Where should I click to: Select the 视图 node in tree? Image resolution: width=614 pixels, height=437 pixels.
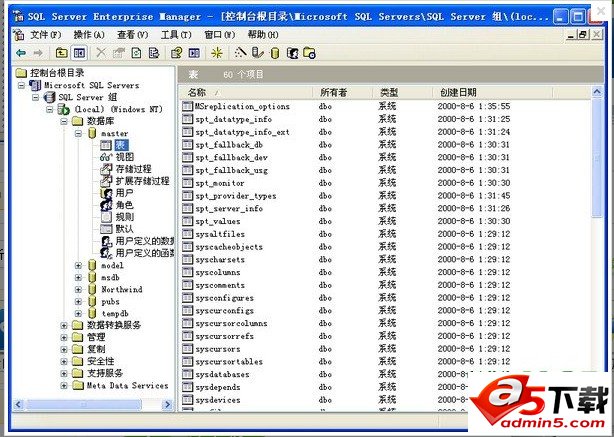[125, 157]
